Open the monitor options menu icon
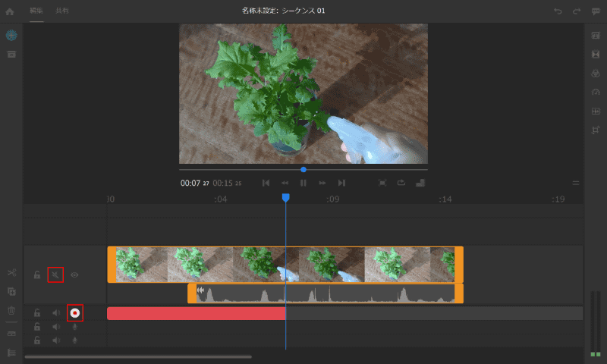The width and height of the screenshot is (607, 364). tap(576, 183)
